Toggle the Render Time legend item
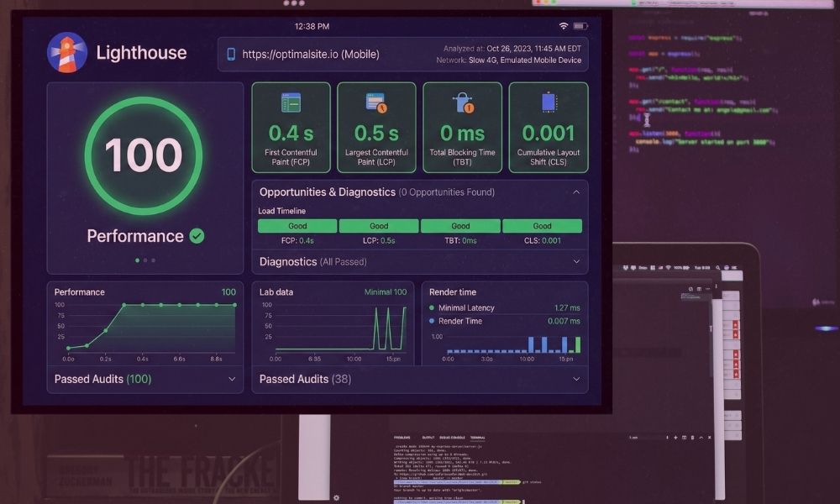The height and width of the screenshot is (504, 840). [459, 321]
